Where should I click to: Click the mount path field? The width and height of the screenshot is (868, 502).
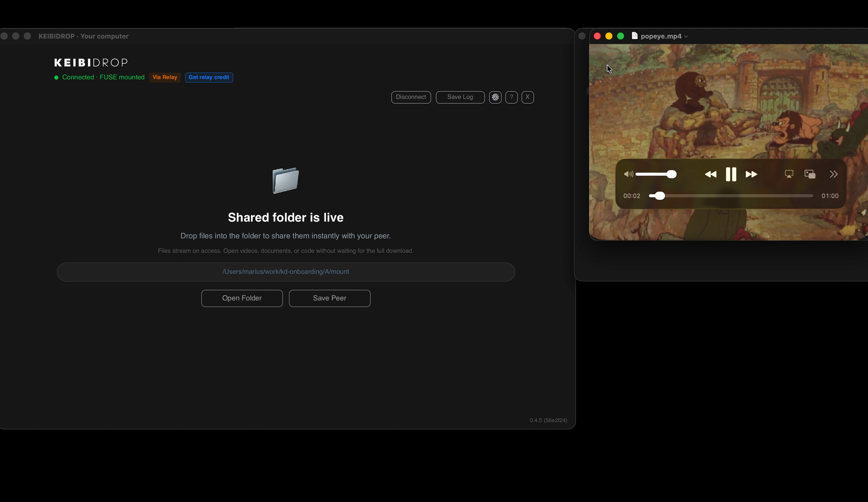[286, 272]
